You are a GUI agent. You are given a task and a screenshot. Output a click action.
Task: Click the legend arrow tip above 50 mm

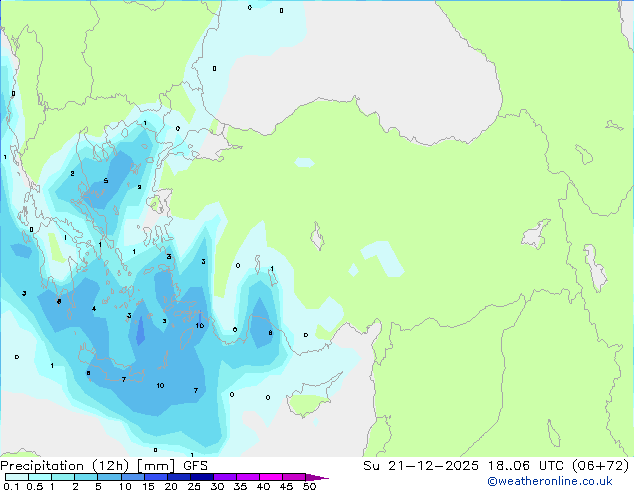point(317,477)
